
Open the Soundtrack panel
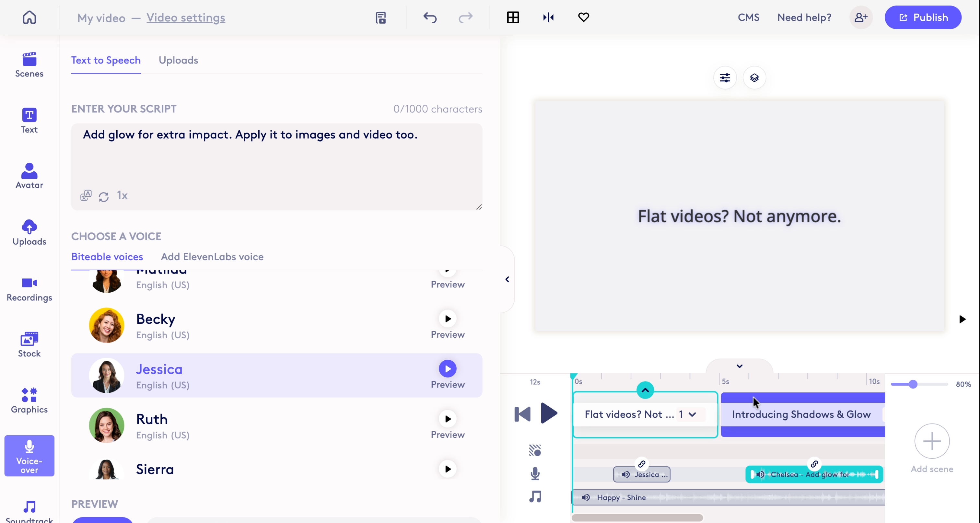(29, 512)
